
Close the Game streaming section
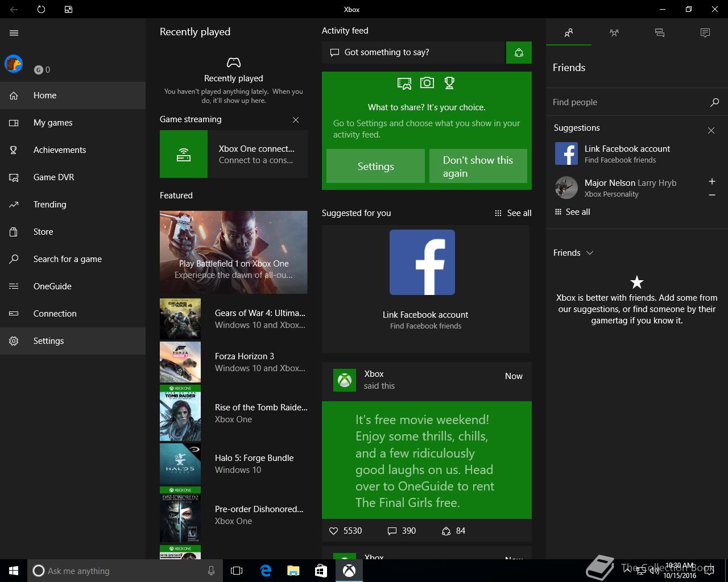click(296, 120)
